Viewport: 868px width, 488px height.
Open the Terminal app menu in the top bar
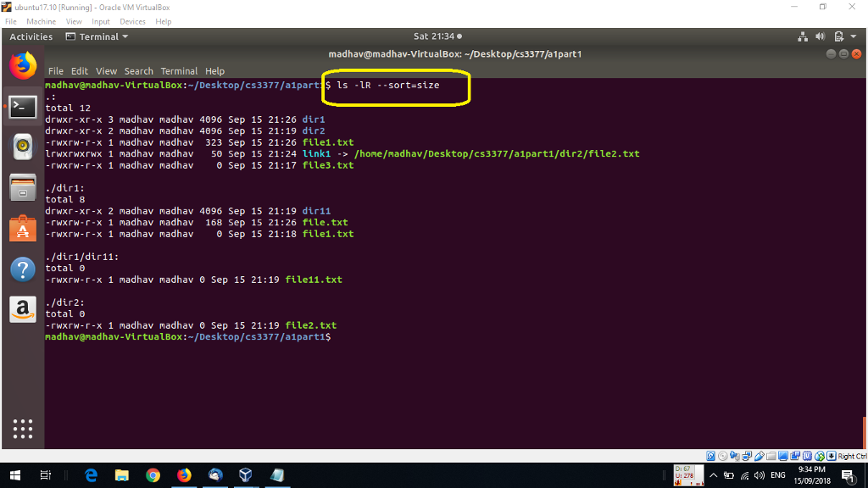pyautogui.click(x=97, y=36)
